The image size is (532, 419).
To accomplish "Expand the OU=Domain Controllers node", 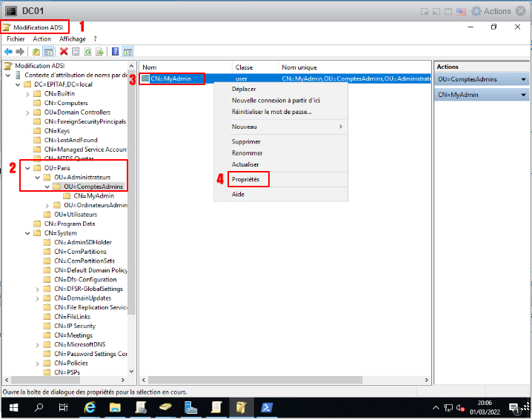I will click(27, 113).
